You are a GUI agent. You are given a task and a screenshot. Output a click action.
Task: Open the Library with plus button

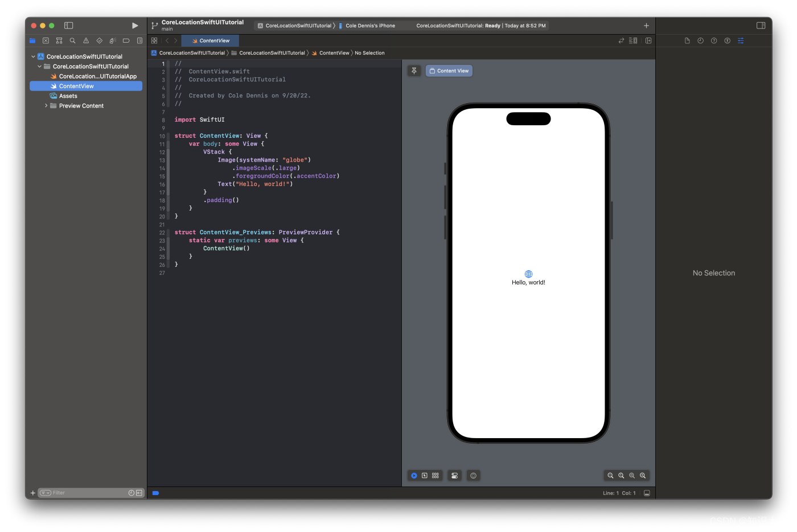pyautogui.click(x=646, y=26)
